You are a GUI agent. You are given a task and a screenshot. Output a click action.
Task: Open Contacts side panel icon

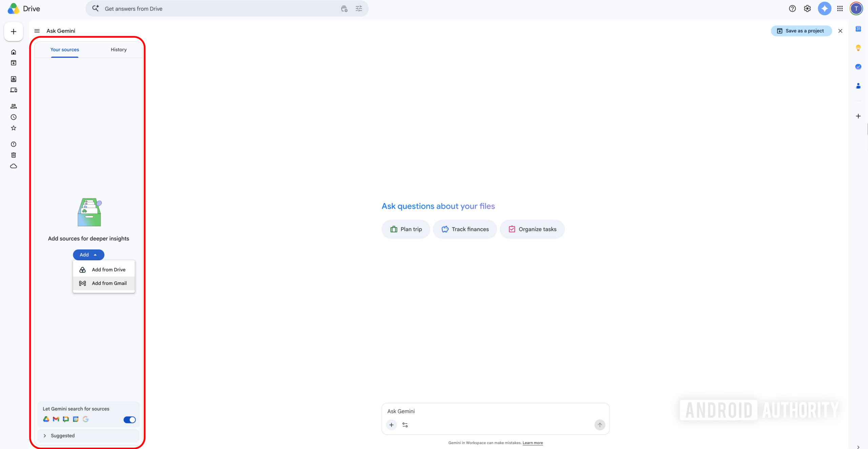pyautogui.click(x=858, y=86)
